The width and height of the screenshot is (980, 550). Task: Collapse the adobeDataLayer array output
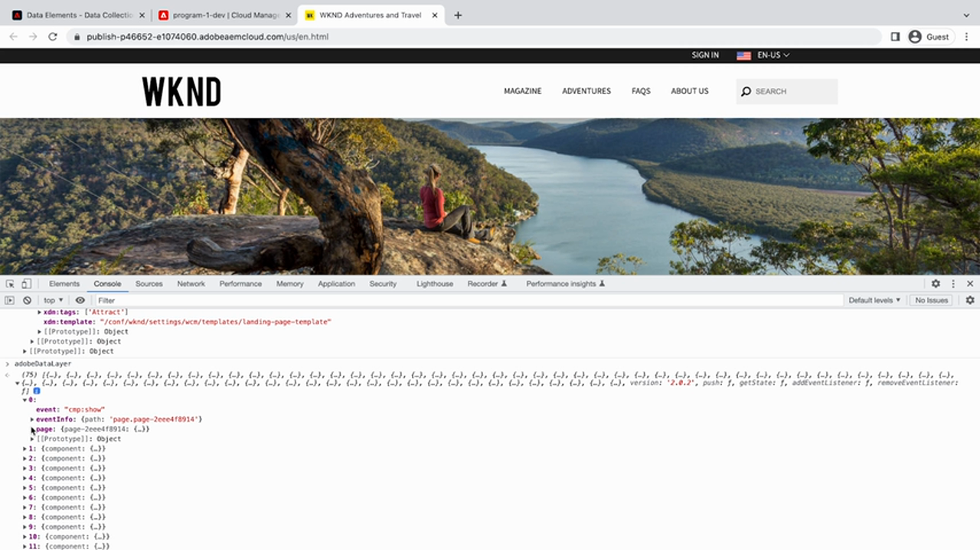coord(18,383)
